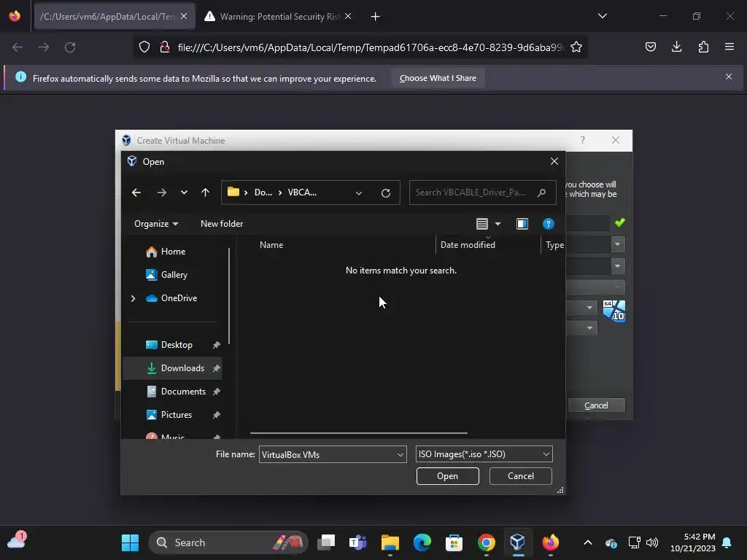Sort by Date modified column

click(x=468, y=245)
